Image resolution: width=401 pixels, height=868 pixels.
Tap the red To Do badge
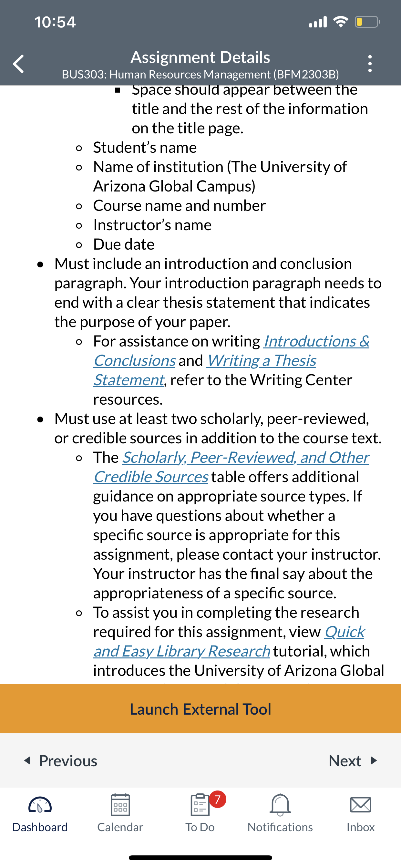click(218, 799)
